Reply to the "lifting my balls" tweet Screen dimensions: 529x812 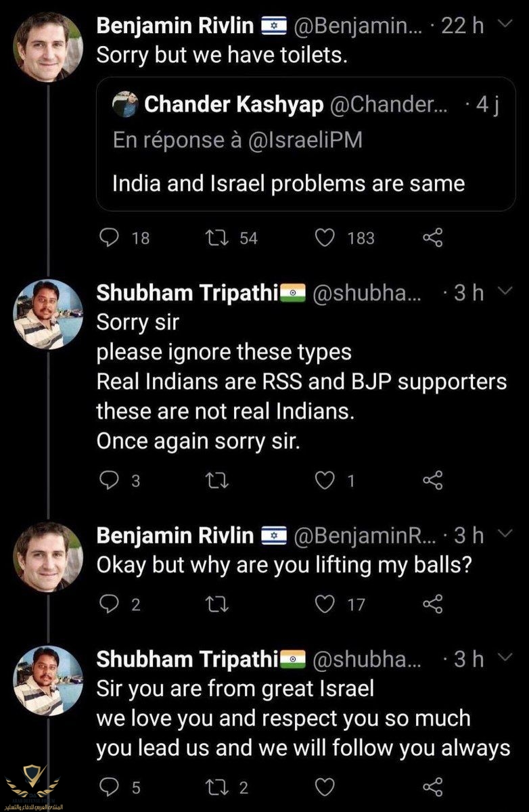click(109, 603)
